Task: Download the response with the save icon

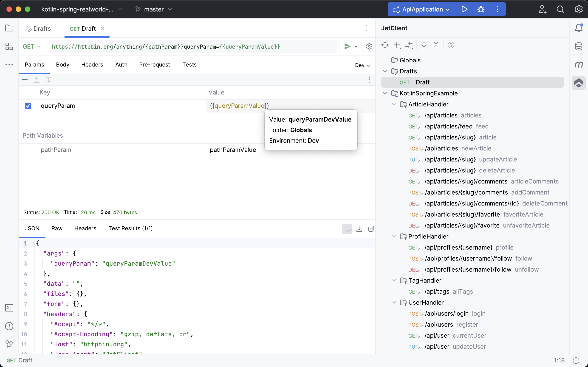Action: [359, 229]
